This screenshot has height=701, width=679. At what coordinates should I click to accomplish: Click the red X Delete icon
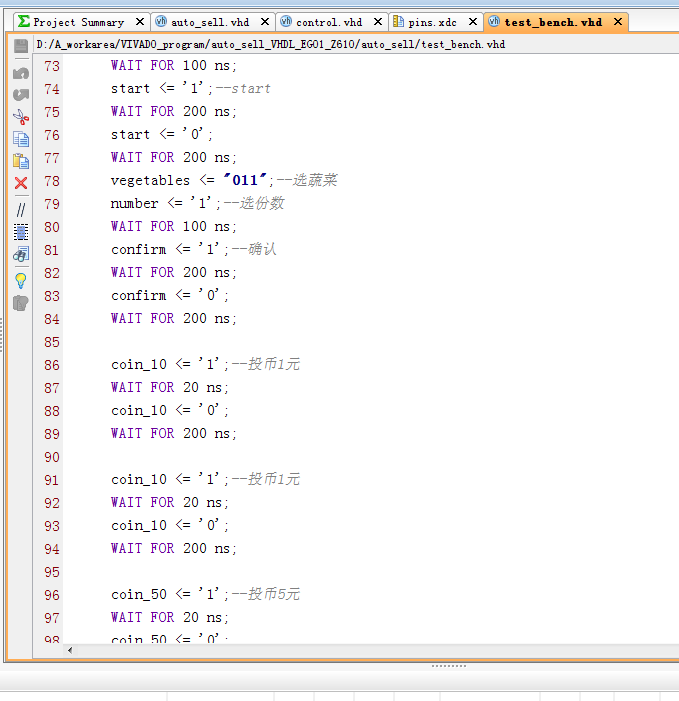20,183
